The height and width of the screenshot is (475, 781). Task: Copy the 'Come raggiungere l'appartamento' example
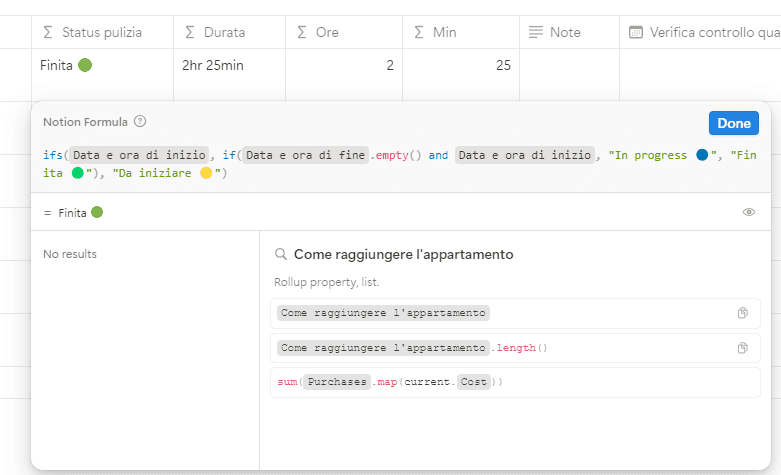[743, 313]
